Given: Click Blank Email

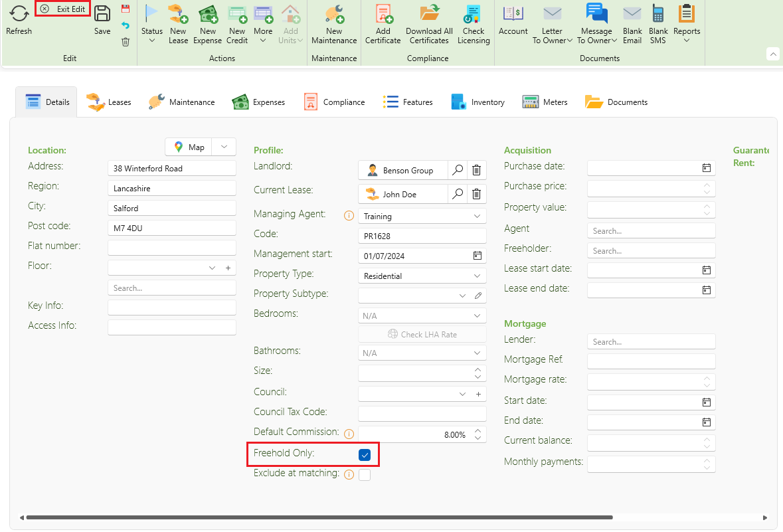Looking at the screenshot, I should tap(632, 24).
